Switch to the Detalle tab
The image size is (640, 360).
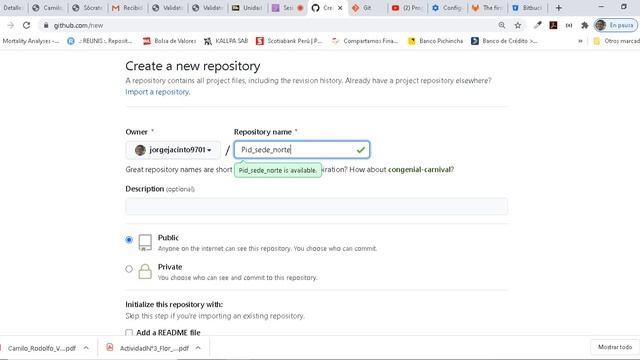[x=12, y=8]
